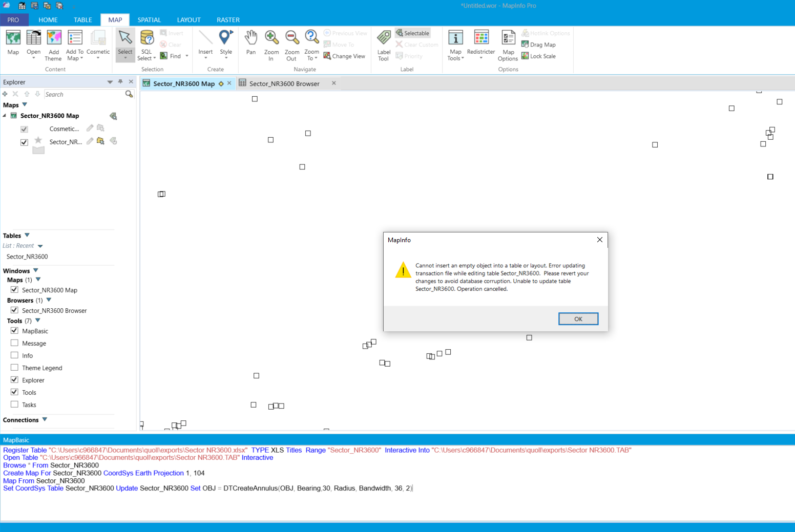The width and height of the screenshot is (795, 532).
Task: Uncheck Sector_NR3600 Browser window checkbox
Action: (x=14, y=310)
